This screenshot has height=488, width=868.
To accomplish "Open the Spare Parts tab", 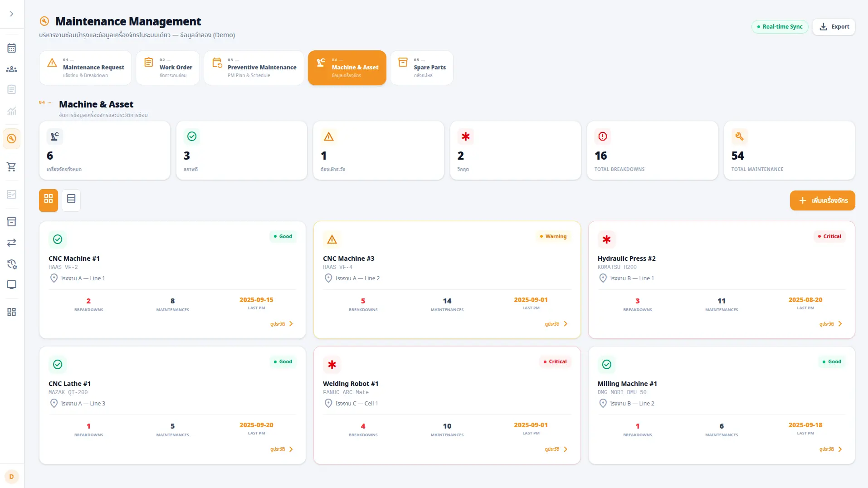I will pos(422,68).
